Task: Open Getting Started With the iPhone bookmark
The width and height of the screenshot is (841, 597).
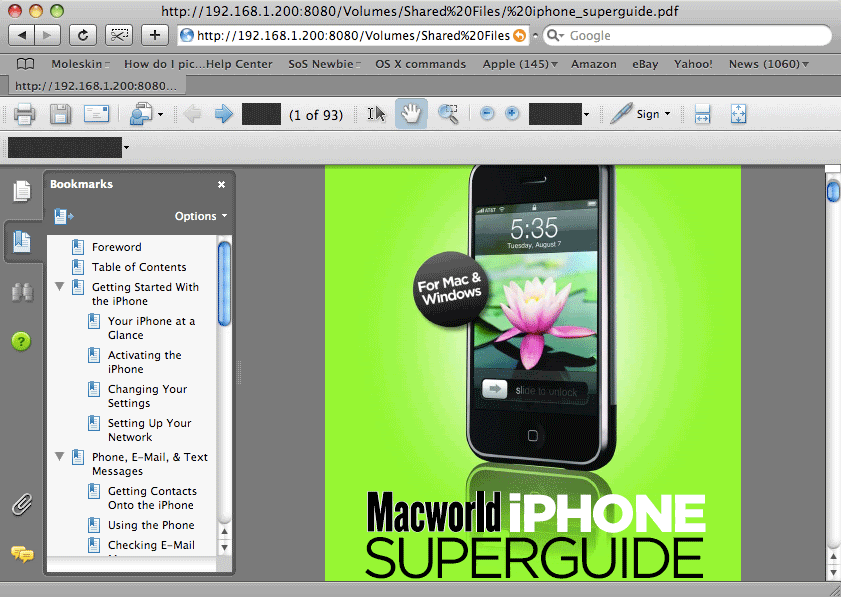Action: [145, 294]
